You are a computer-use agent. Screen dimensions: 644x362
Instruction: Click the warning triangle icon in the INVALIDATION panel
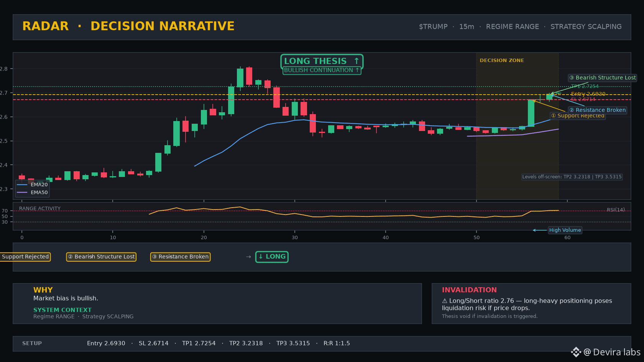point(445,301)
